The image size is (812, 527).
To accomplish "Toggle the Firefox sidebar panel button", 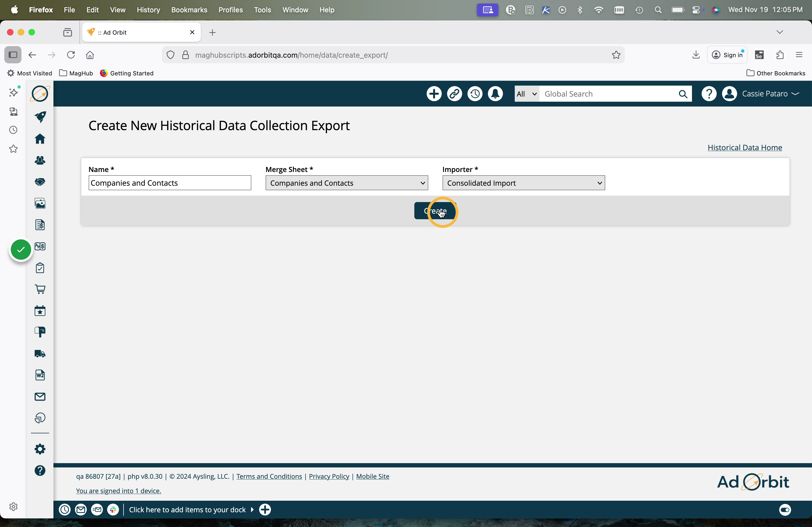I will [x=13, y=55].
